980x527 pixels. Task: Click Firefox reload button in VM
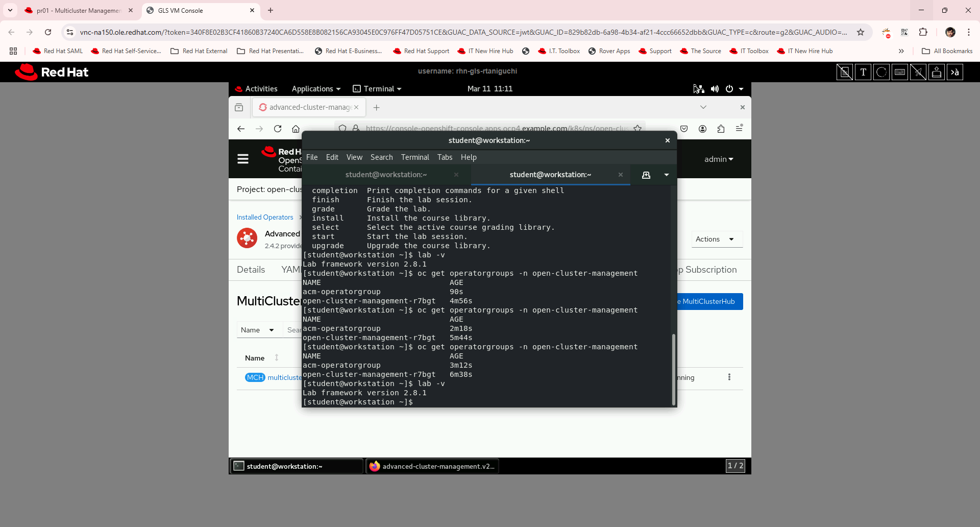(278, 129)
